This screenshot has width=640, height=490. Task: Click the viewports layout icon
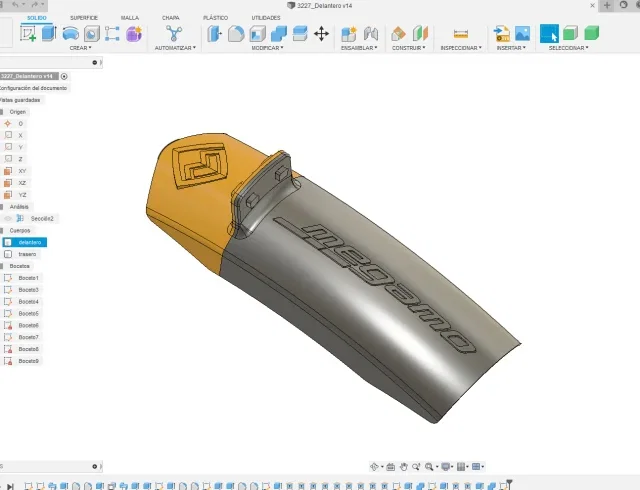tap(478, 466)
